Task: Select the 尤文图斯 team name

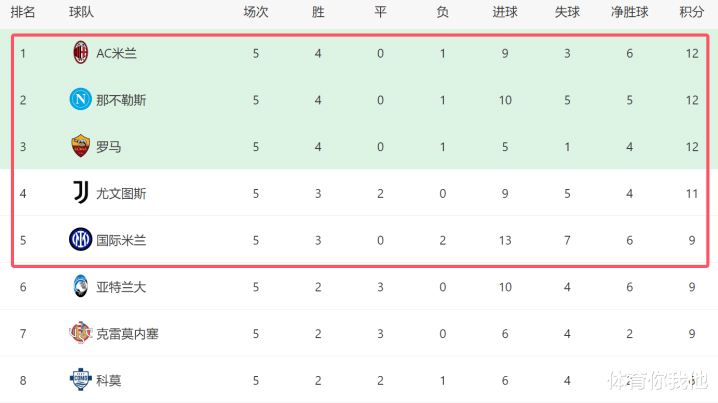Action: point(121,193)
